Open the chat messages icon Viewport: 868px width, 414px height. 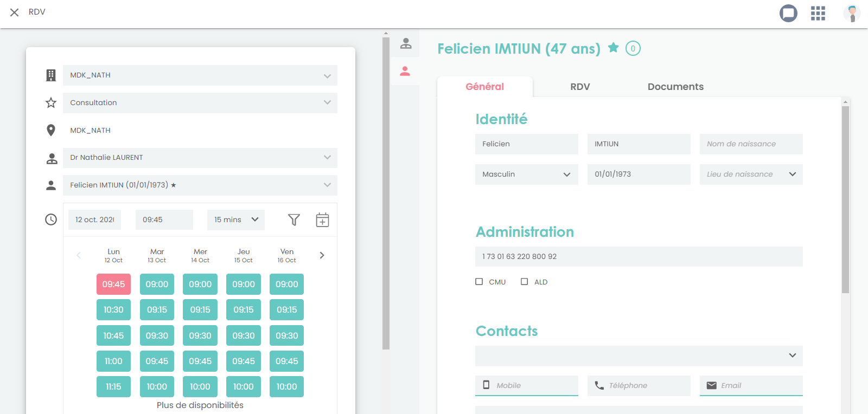(x=788, y=13)
